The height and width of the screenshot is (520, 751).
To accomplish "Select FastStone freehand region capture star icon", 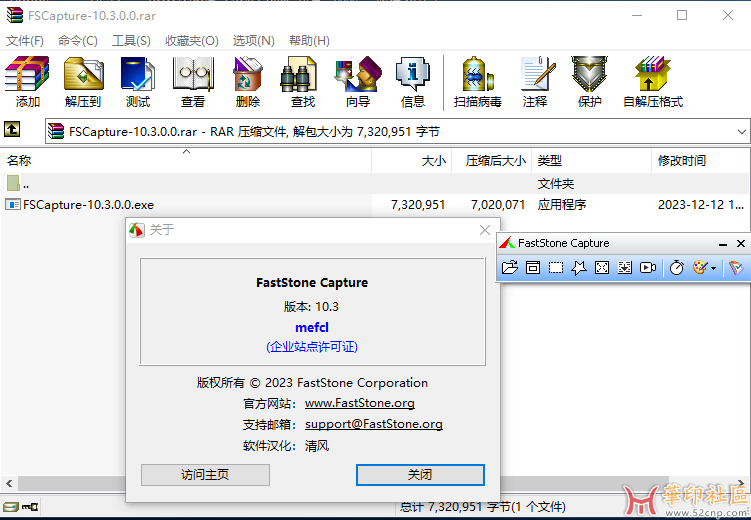I will coord(579,268).
